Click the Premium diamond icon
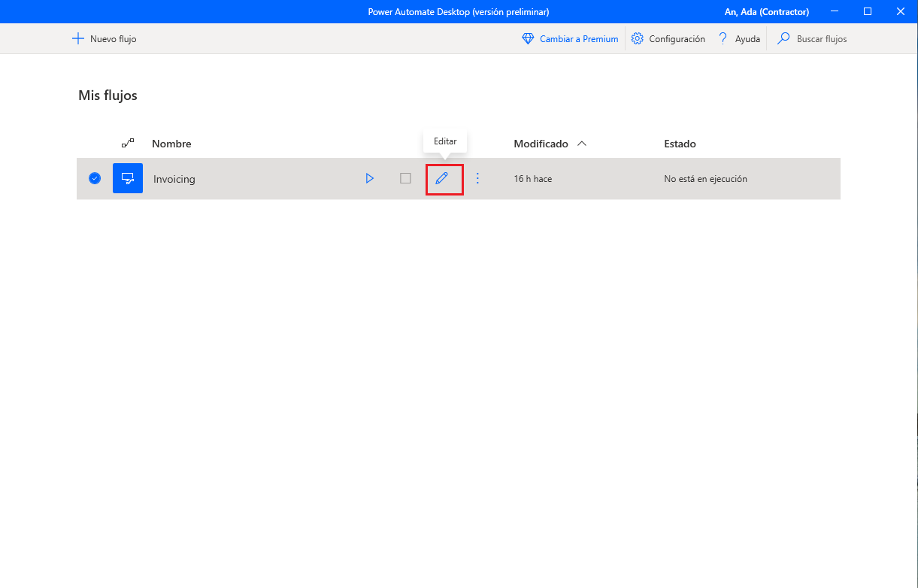The image size is (918, 588). [528, 39]
